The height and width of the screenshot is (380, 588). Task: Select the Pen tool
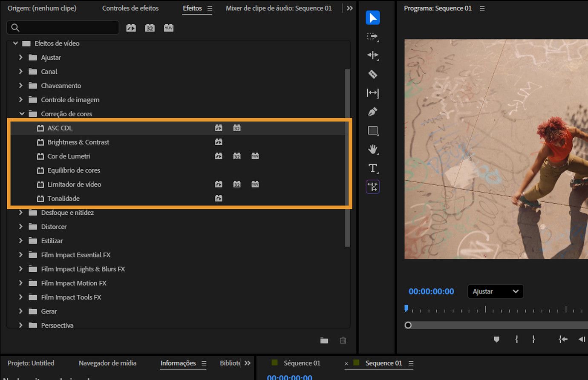(372, 112)
